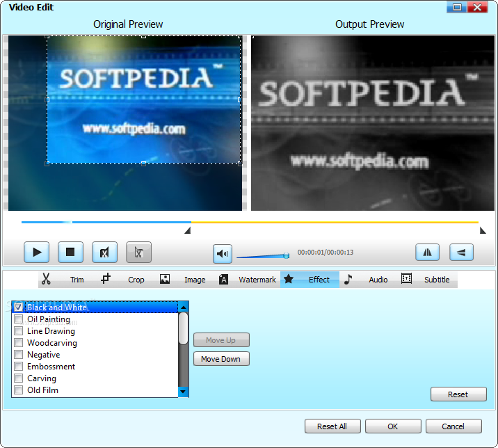Check the Woodcarving effect box
Screen dimensions: 498x448
click(x=18, y=342)
